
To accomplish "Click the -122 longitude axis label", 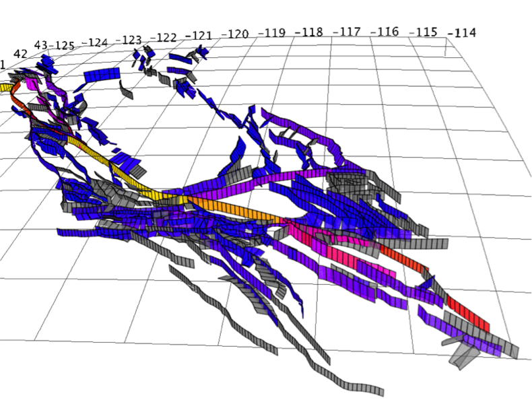I will pos(164,38).
